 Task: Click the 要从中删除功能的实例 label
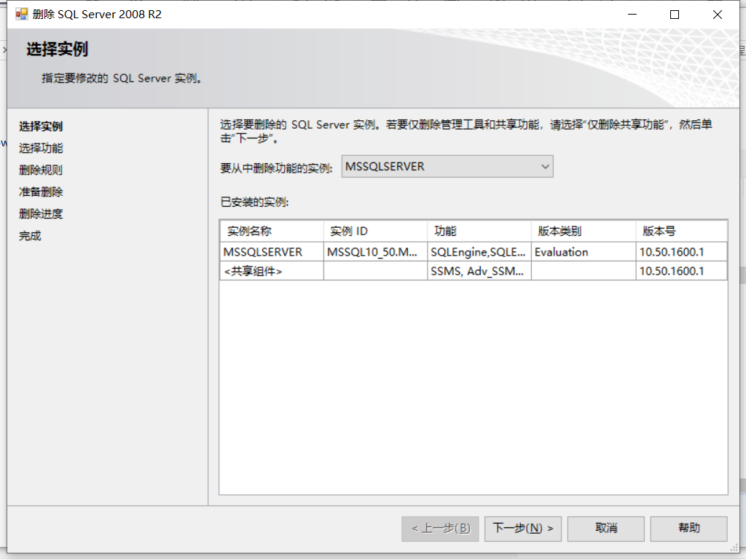coord(276,168)
